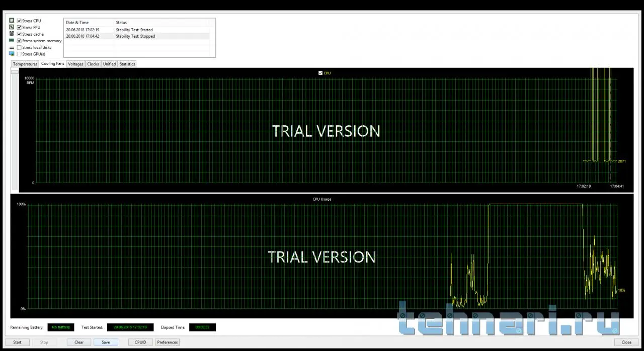Click the 18% CPU usage reading

(621, 290)
